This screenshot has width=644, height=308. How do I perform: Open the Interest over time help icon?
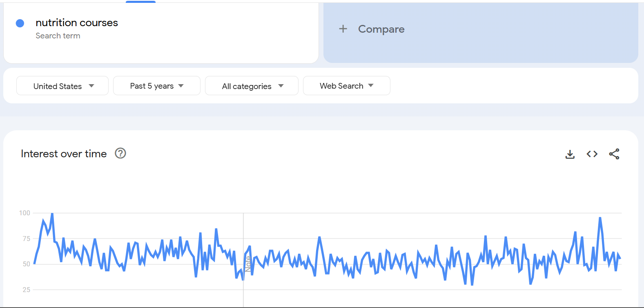[120, 153]
